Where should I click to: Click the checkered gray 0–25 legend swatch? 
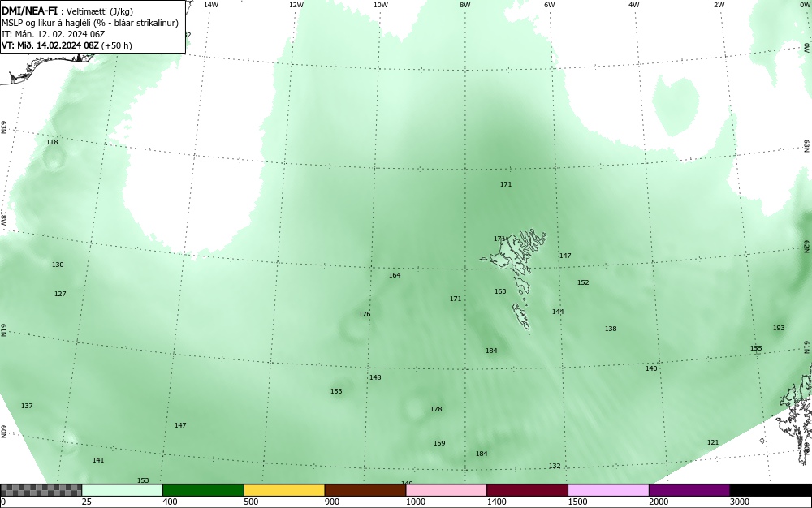point(41,490)
